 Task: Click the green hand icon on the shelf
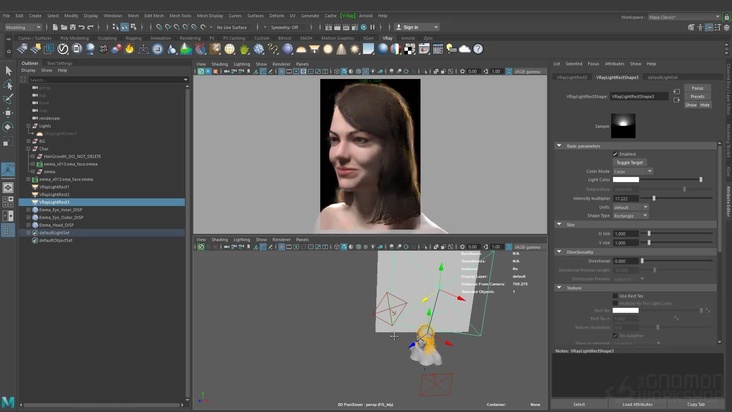[x=244, y=49]
